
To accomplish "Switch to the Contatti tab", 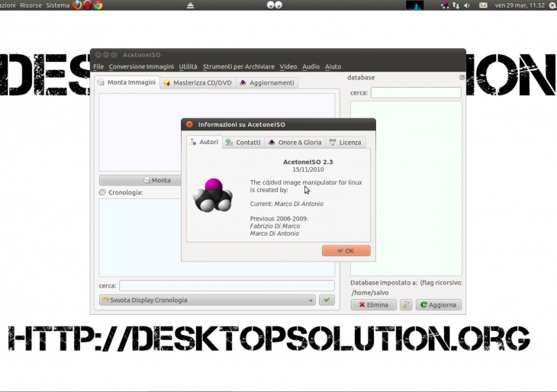I will pos(243,143).
